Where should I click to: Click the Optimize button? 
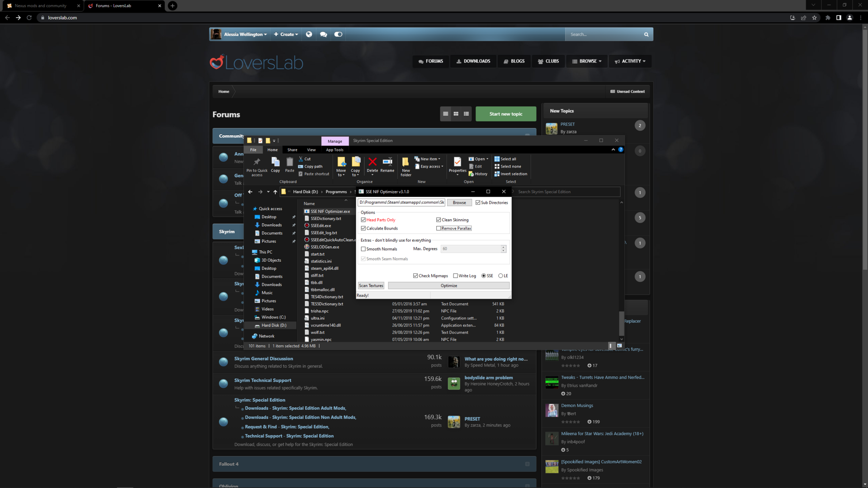pyautogui.click(x=448, y=286)
